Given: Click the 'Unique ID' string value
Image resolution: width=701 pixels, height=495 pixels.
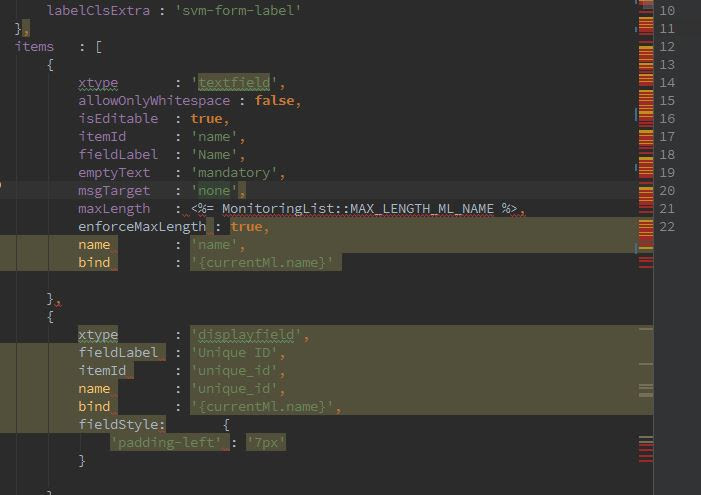Looking at the screenshot, I should click(234, 353).
